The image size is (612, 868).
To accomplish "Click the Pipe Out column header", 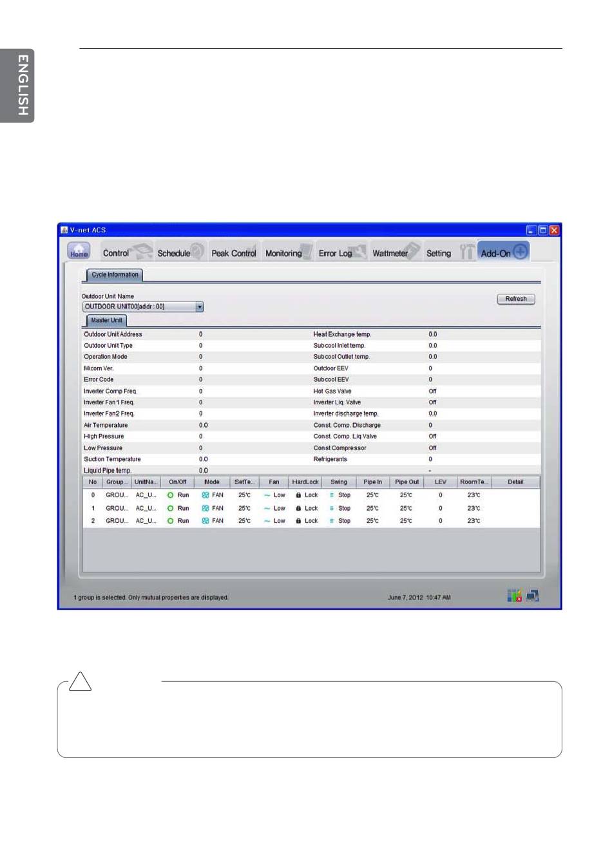I will tap(407, 482).
